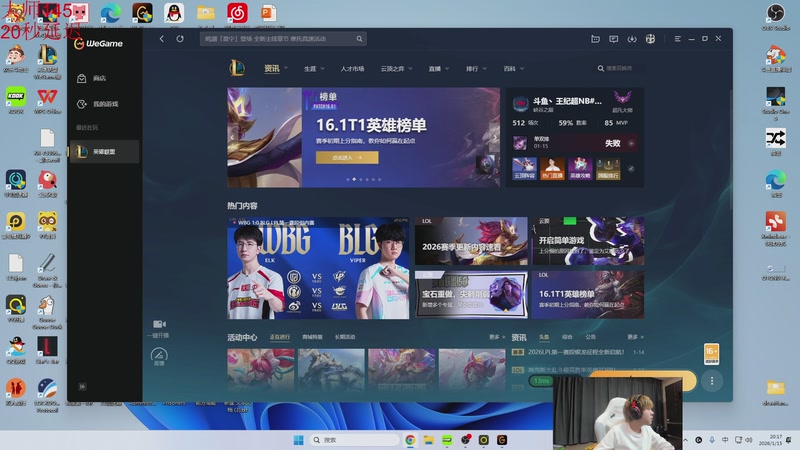Image resolution: width=800 pixels, height=450 pixels.
Task: Switch to the 综合 news tab
Action: click(567, 337)
